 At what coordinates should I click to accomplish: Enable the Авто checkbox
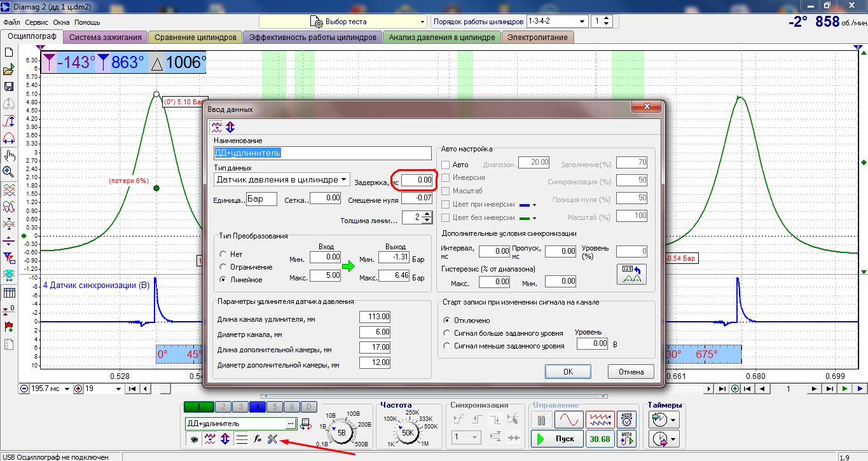click(445, 165)
